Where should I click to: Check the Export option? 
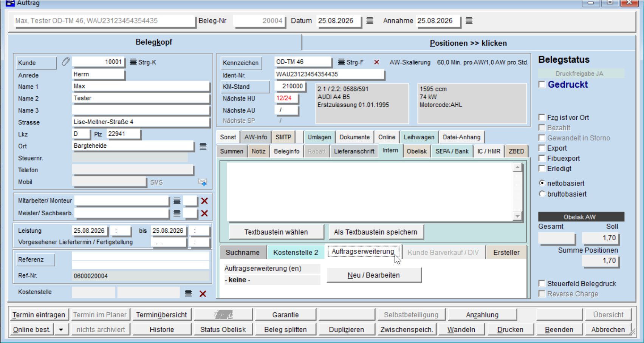542,148
